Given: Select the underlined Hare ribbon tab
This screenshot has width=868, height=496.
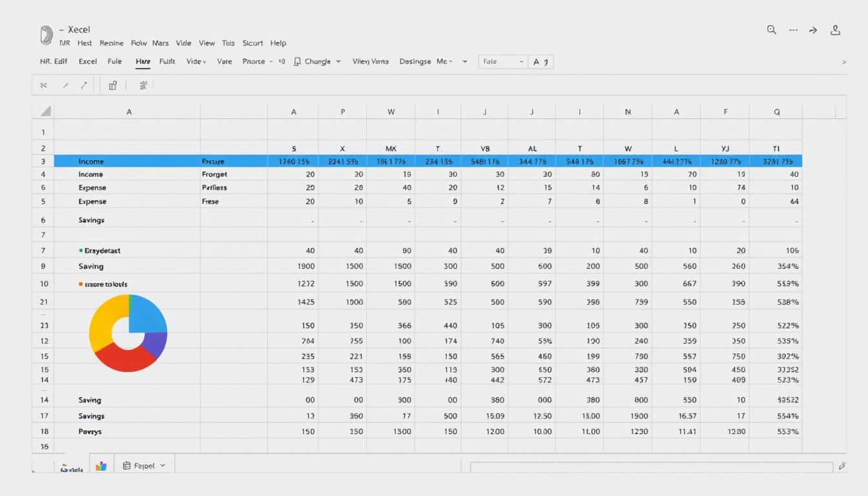Looking at the screenshot, I should pos(143,62).
